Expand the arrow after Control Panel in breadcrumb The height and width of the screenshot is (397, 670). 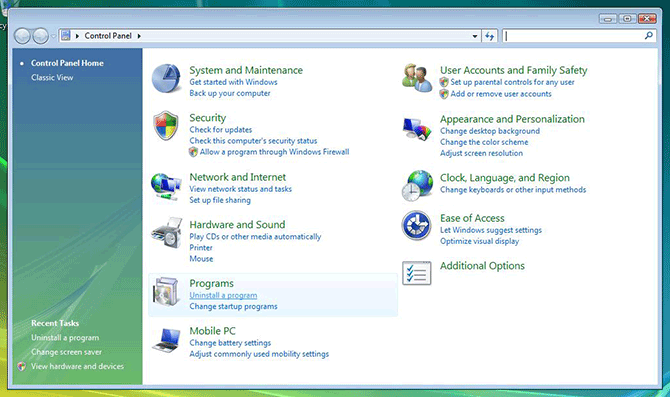(x=139, y=36)
